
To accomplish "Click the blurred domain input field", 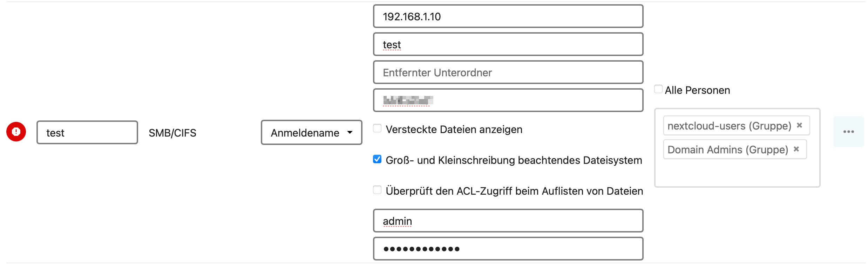I will [508, 100].
